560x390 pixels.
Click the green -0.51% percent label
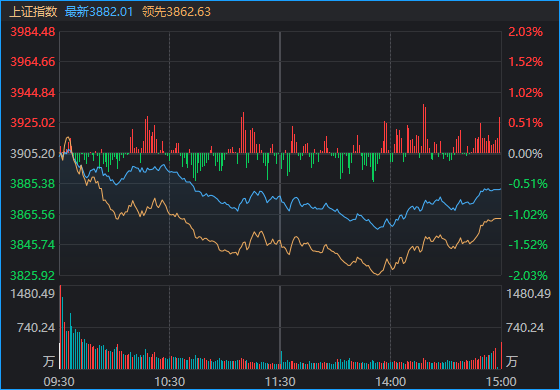[x=528, y=184]
